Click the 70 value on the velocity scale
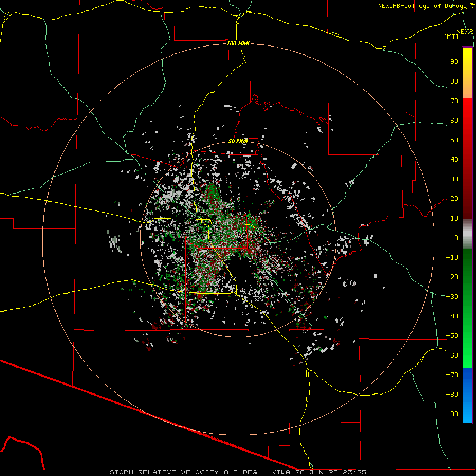The height and width of the screenshot is (476, 476). pos(454,101)
